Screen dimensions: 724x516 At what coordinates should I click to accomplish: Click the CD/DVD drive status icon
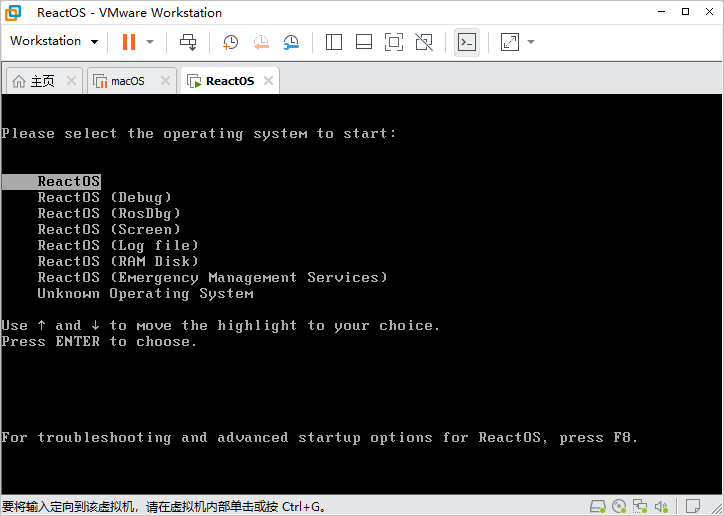tap(619, 506)
